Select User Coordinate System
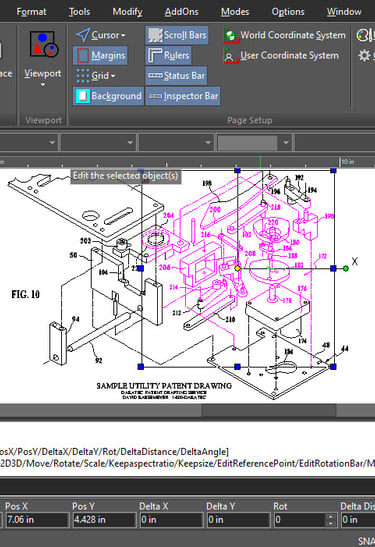The height and width of the screenshot is (547, 375). click(281, 55)
